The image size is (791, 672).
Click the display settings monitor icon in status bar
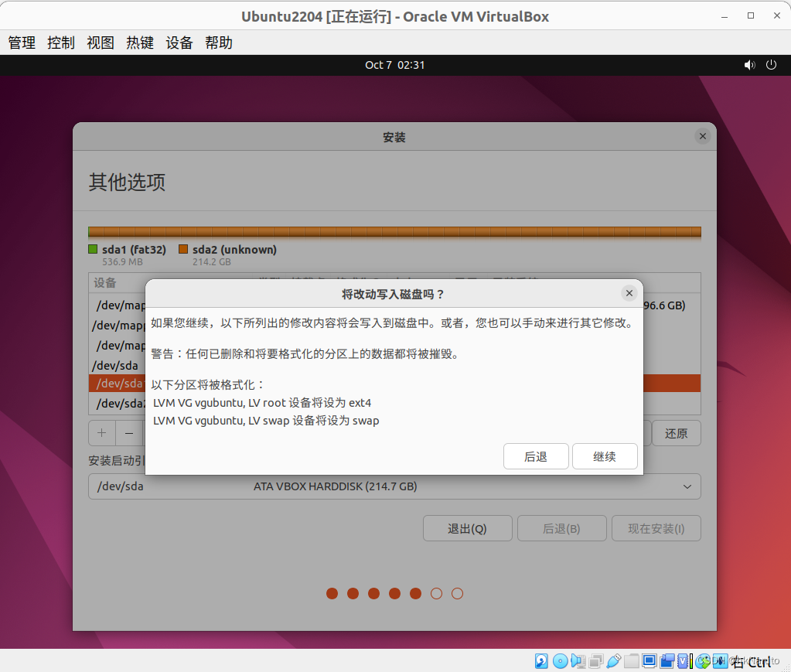click(650, 661)
